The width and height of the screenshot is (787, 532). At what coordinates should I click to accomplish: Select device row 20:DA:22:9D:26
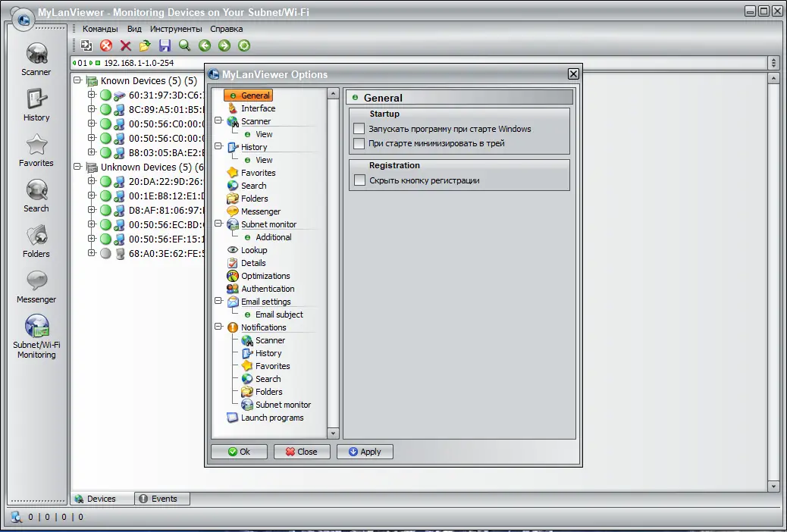coord(166,182)
